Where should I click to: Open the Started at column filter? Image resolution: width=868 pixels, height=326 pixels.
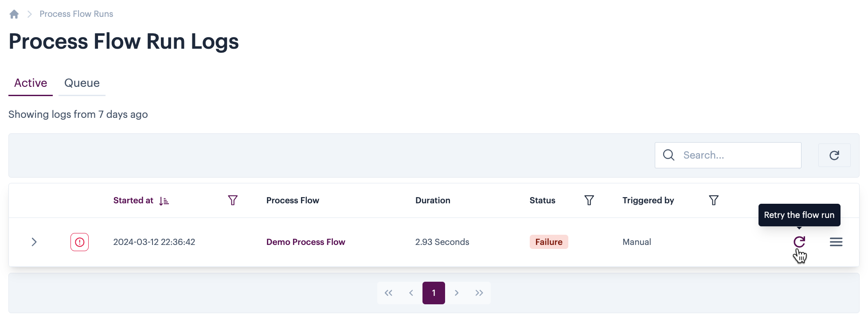pyautogui.click(x=233, y=201)
